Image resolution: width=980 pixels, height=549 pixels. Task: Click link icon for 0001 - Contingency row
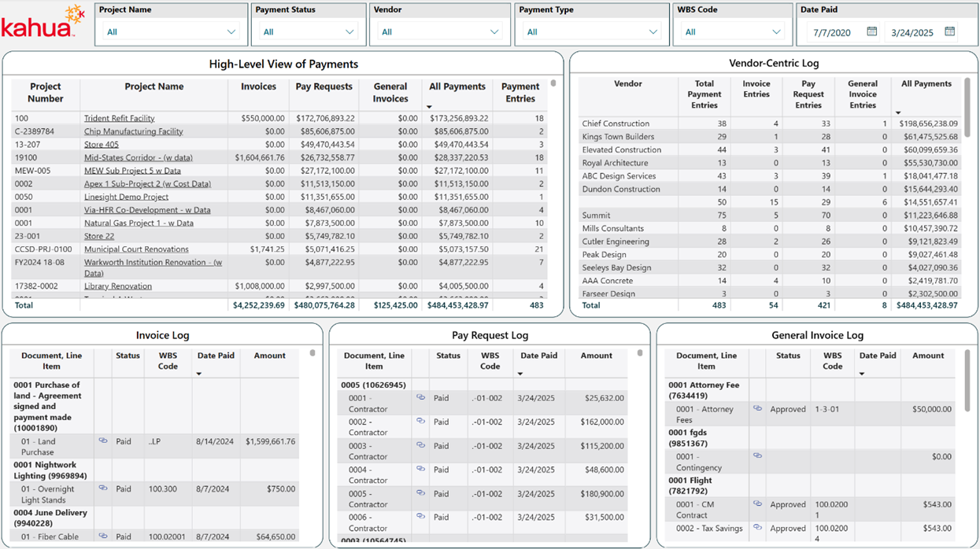[x=757, y=456]
